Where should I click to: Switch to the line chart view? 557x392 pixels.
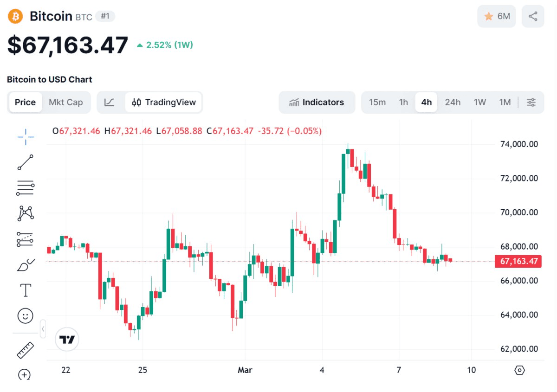coord(110,103)
